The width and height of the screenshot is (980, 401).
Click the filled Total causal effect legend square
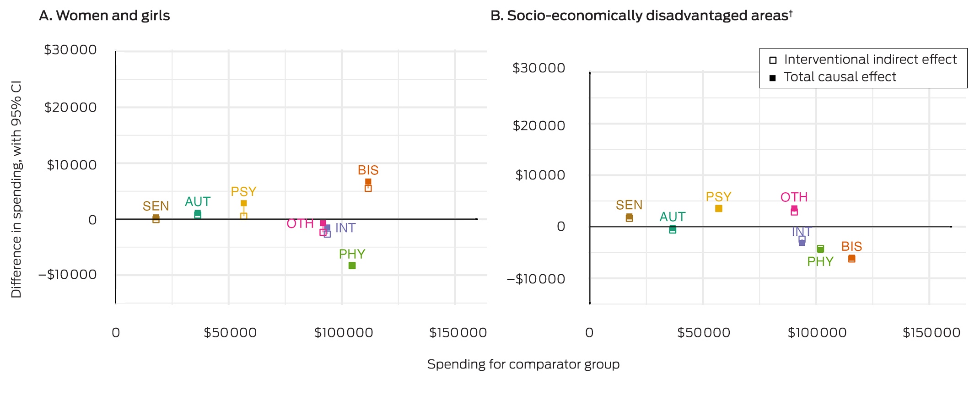pos(773,78)
